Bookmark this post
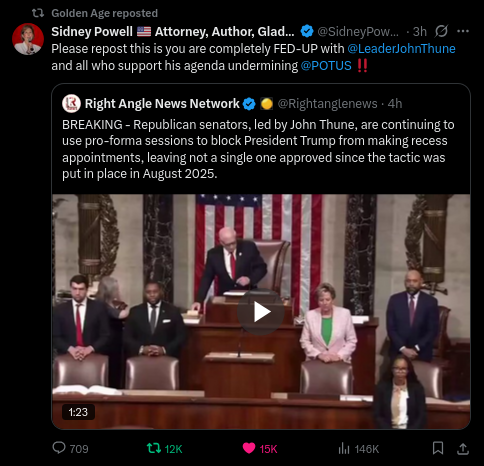 pyautogui.click(x=438, y=448)
